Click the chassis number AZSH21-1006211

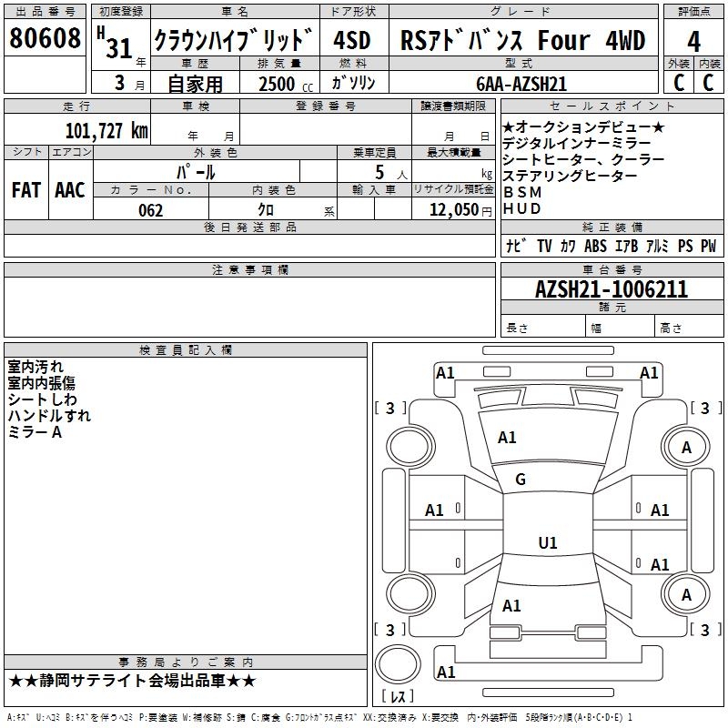(x=611, y=290)
